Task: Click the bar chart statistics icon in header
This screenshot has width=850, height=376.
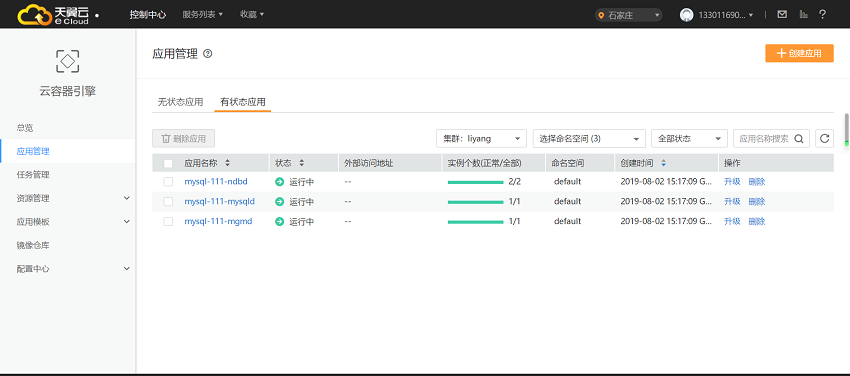Action: coord(803,15)
